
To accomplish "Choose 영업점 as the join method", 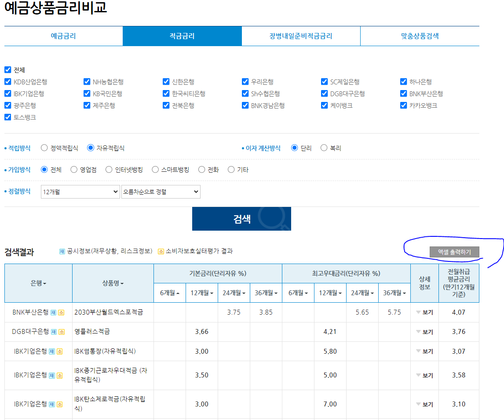I will point(74,170).
